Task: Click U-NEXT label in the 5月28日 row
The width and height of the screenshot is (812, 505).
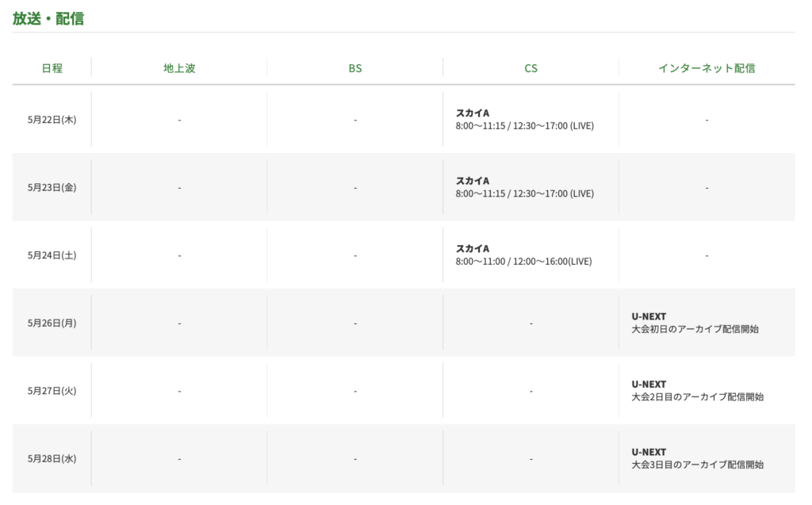Action: (x=649, y=453)
